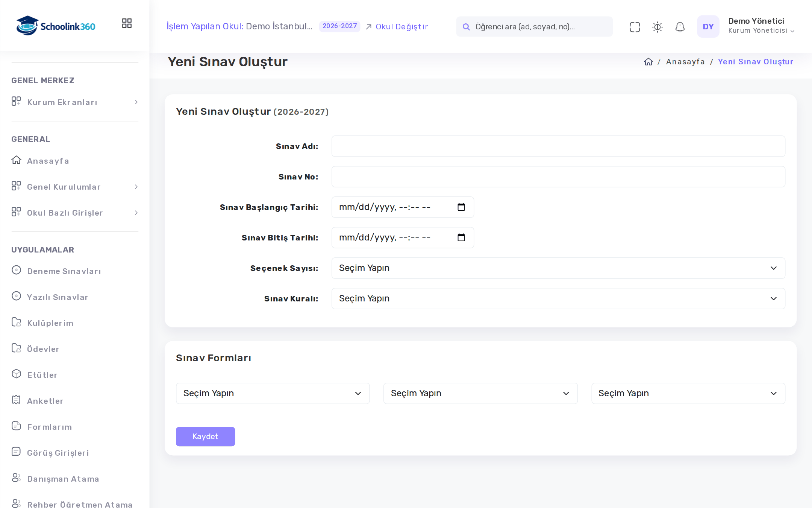
Task: Open the DY user avatar
Action: point(708,27)
